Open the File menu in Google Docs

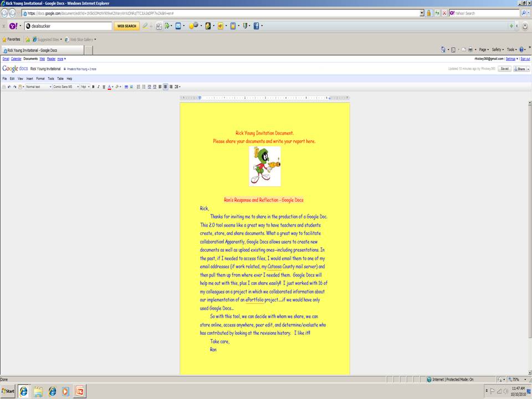click(x=4, y=79)
